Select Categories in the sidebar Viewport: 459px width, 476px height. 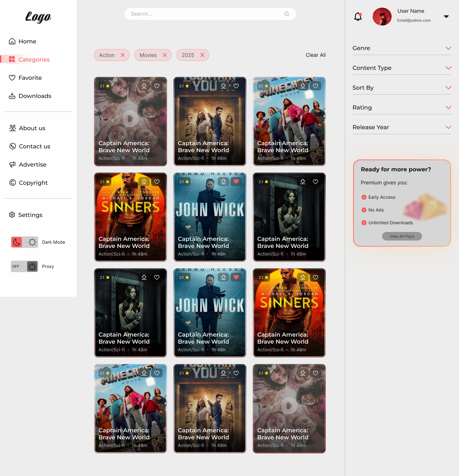point(29,60)
